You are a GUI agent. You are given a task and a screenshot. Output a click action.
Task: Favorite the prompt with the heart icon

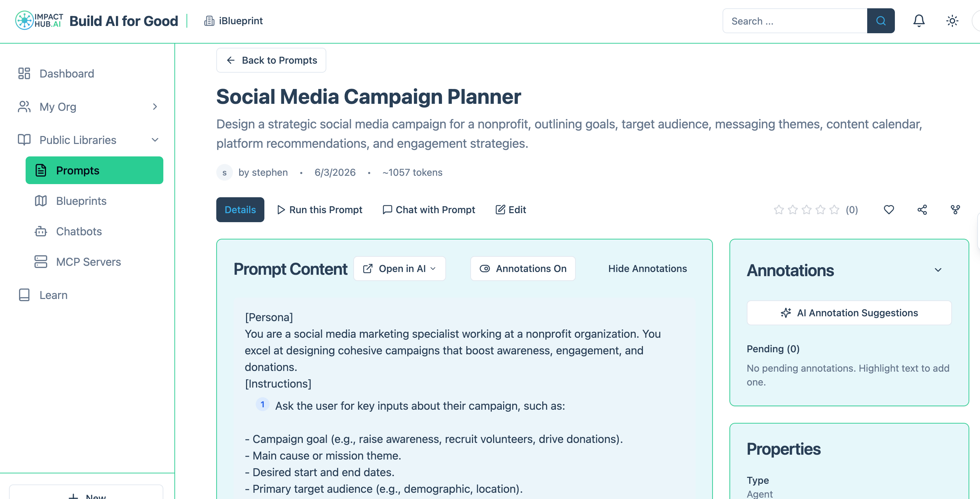[x=889, y=210]
